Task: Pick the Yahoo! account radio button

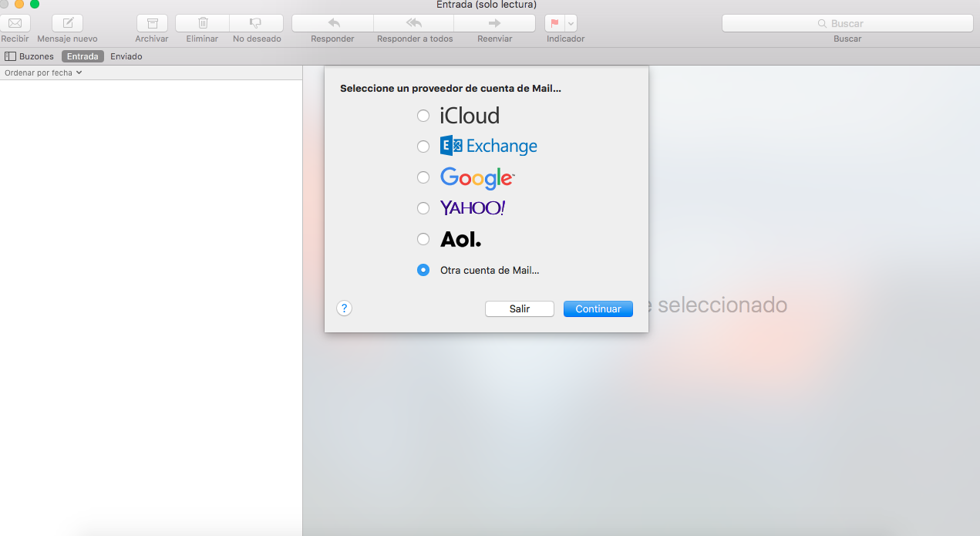Action: click(423, 208)
